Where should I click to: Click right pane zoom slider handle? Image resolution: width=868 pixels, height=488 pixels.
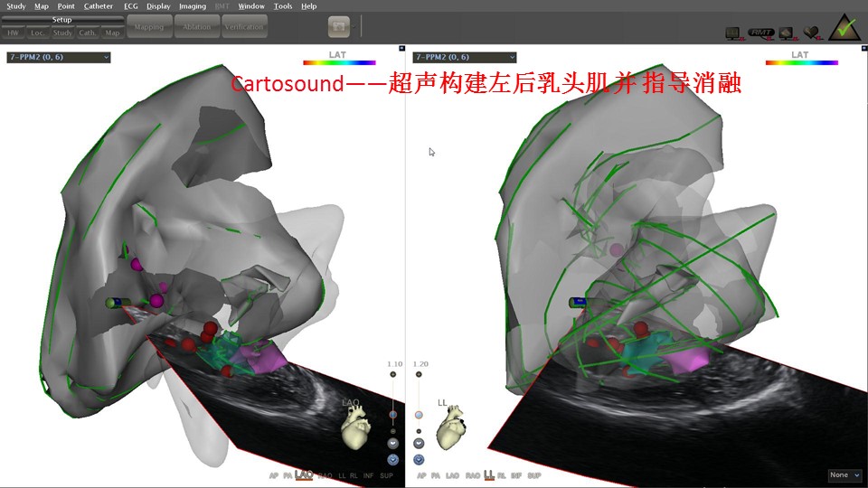pyautogui.click(x=419, y=415)
